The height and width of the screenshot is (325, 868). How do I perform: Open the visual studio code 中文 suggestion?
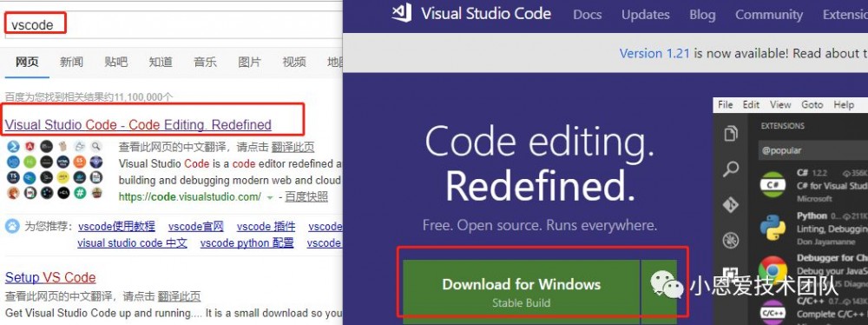pos(132,243)
